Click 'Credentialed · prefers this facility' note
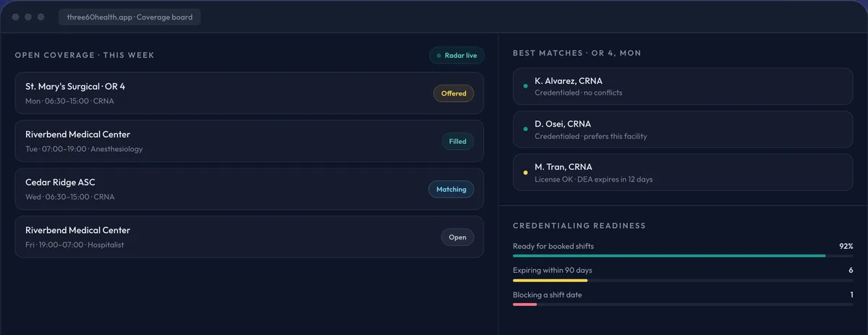This screenshot has height=335, width=868. coord(591,136)
